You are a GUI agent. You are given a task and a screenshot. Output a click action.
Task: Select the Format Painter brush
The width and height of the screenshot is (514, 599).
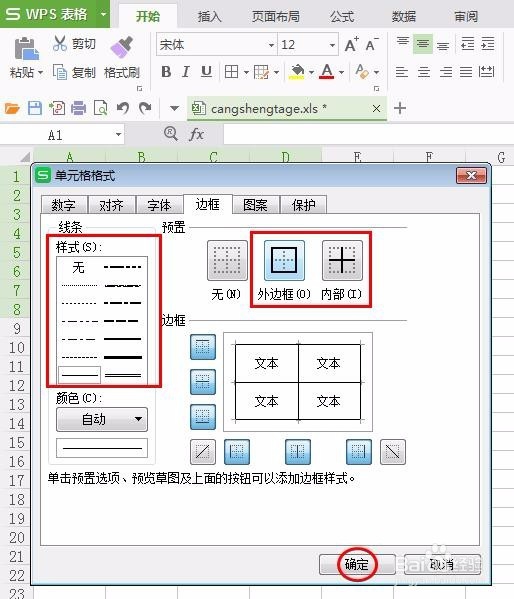click(122, 47)
